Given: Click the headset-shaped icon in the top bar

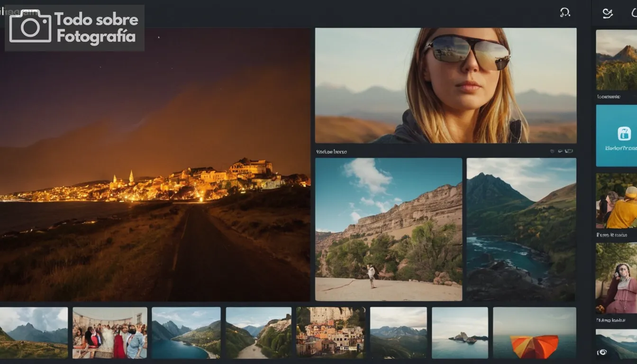Looking at the screenshot, I should pos(565,12).
